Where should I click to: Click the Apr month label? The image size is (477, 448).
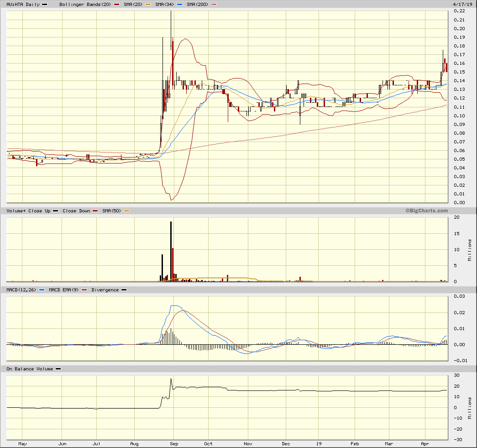coord(425,444)
